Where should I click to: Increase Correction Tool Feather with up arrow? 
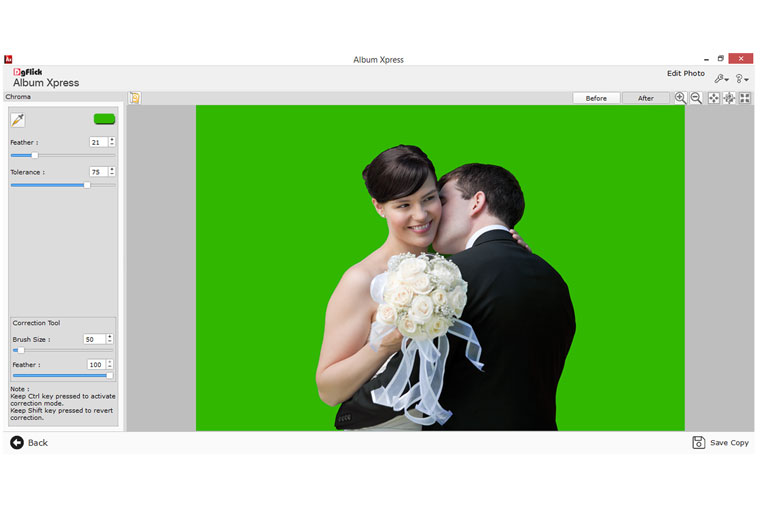coord(110,362)
